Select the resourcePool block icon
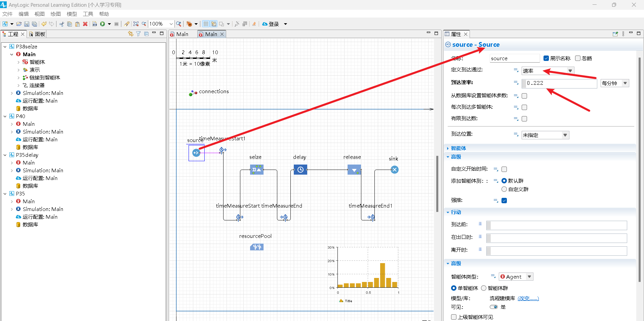The width and height of the screenshot is (644, 321). (257, 247)
